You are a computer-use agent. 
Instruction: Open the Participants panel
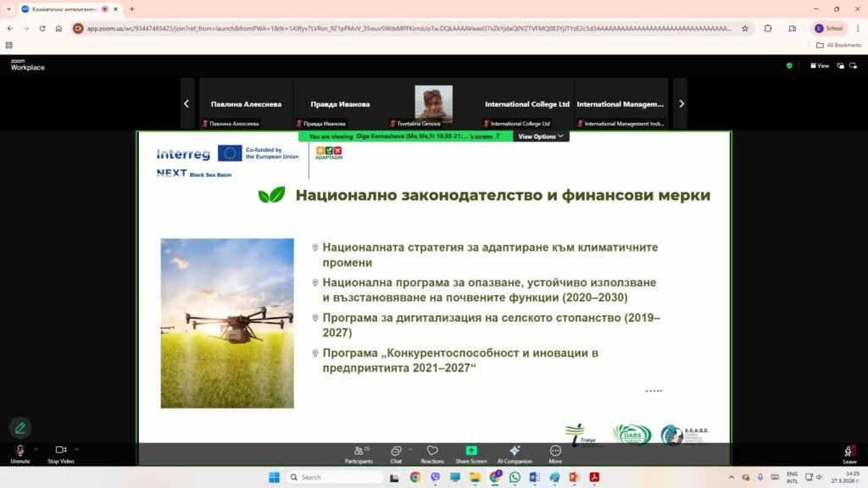(358, 451)
